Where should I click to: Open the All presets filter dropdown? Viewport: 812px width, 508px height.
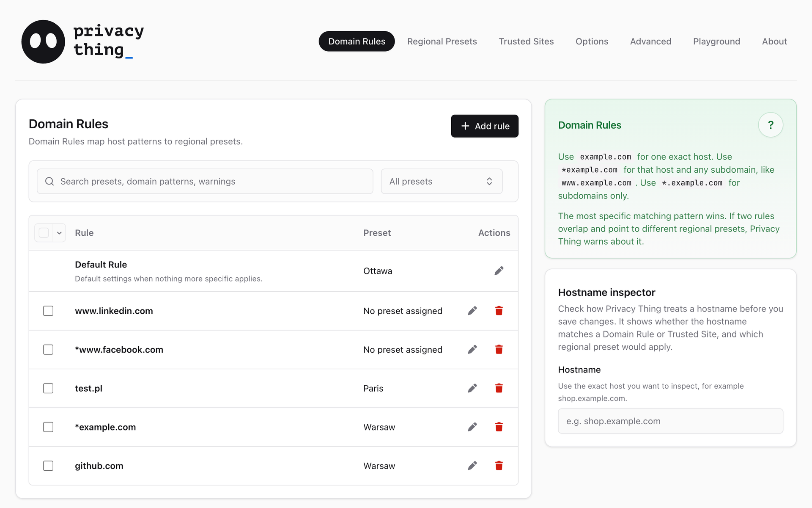pos(442,181)
